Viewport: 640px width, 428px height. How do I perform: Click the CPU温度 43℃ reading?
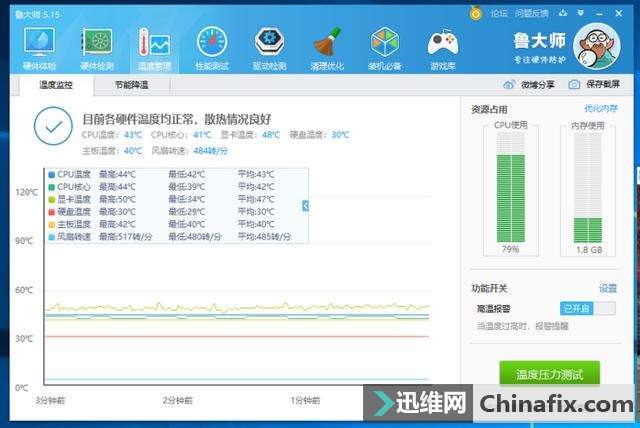[112, 135]
